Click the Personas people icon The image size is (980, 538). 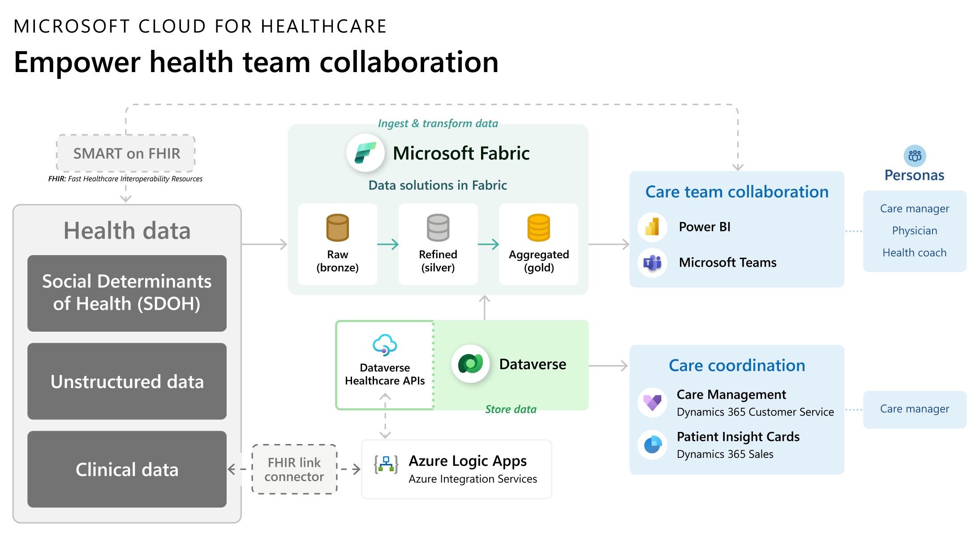point(915,156)
